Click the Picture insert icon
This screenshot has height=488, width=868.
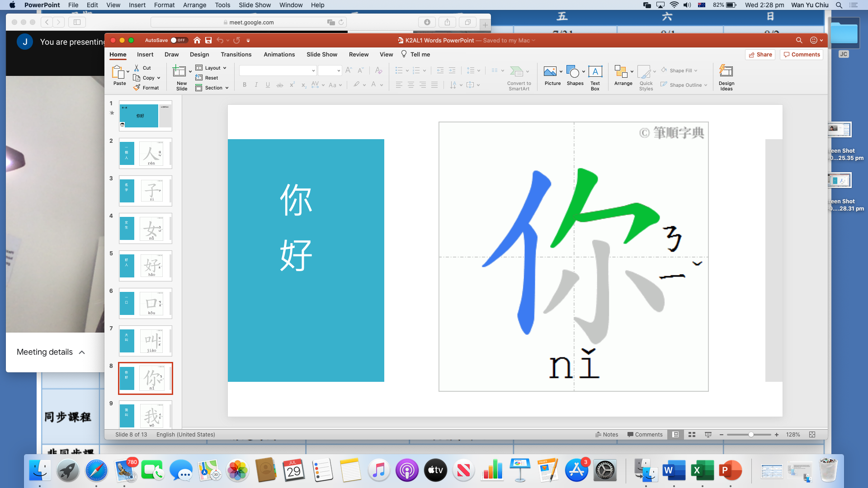click(x=550, y=72)
